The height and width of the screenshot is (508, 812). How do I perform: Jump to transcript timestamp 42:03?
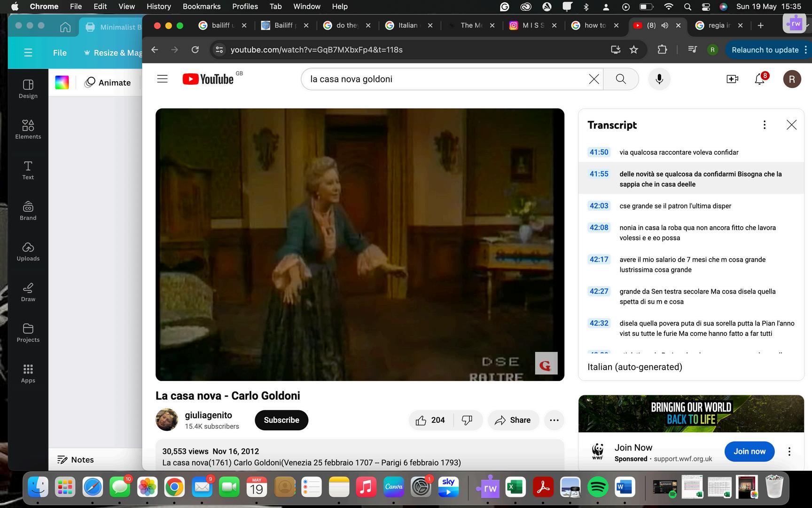point(599,206)
